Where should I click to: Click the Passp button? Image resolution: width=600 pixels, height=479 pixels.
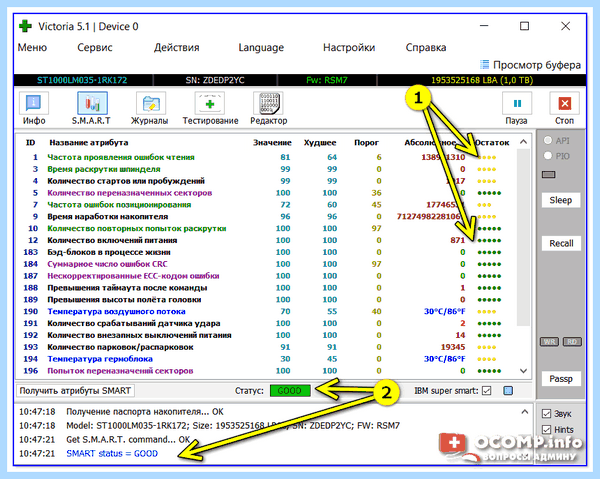pyautogui.click(x=561, y=379)
